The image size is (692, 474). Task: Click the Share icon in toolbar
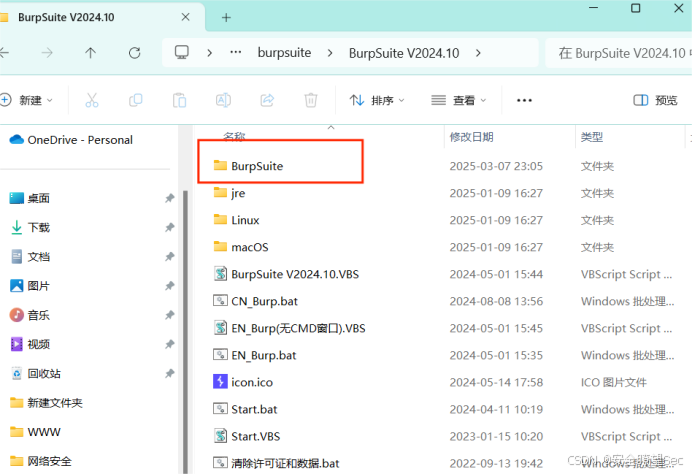pyautogui.click(x=267, y=100)
